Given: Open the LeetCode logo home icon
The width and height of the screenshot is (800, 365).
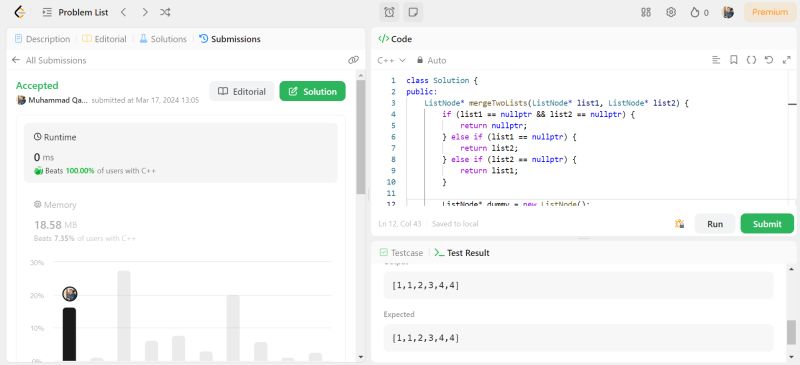Looking at the screenshot, I should pyautogui.click(x=19, y=12).
